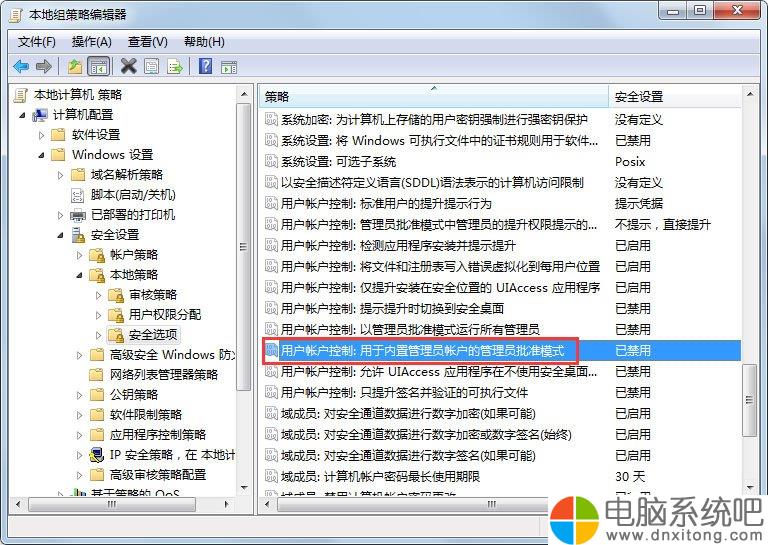This screenshot has height=545, width=768.
Task: Click the 30 天 setting value
Action: [x=630, y=476]
